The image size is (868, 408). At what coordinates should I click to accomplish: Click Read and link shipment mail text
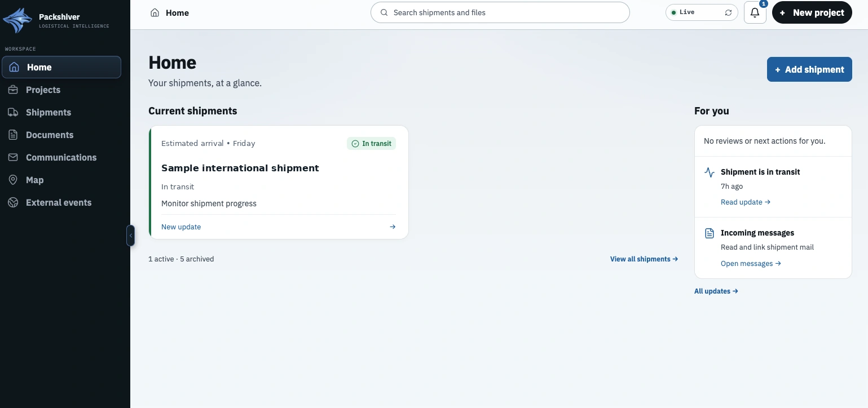(x=767, y=247)
